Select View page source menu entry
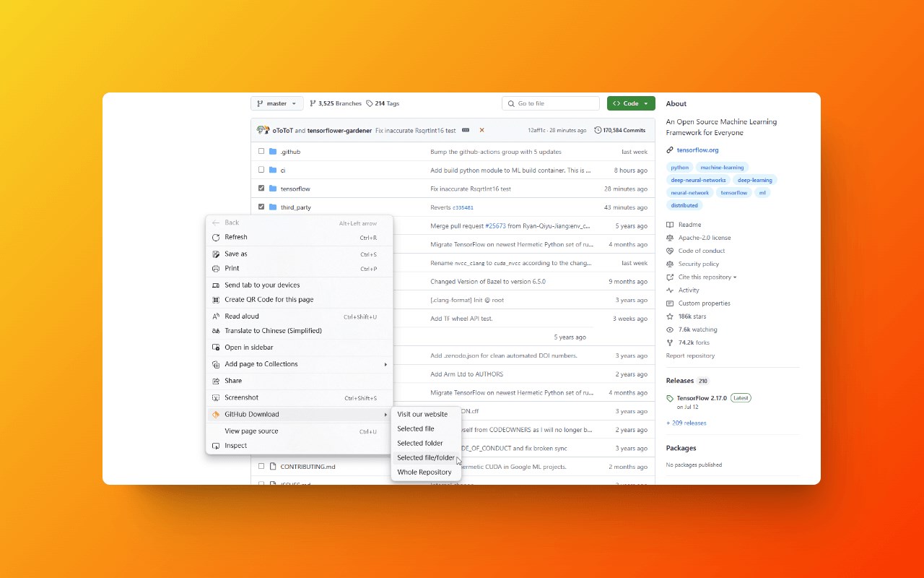This screenshot has height=578, width=924. click(300, 431)
